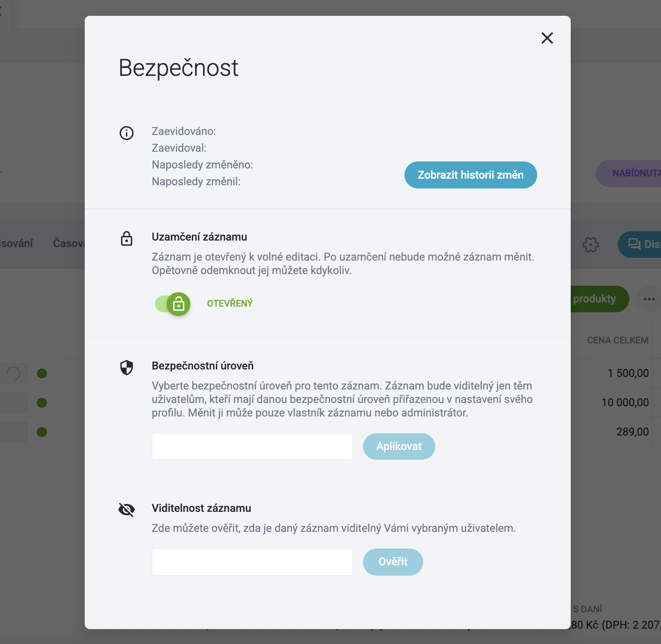Click the OTEVŘENÝ status label
Image resolution: width=661 pixels, height=644 pixels.
tap(230, 303)
